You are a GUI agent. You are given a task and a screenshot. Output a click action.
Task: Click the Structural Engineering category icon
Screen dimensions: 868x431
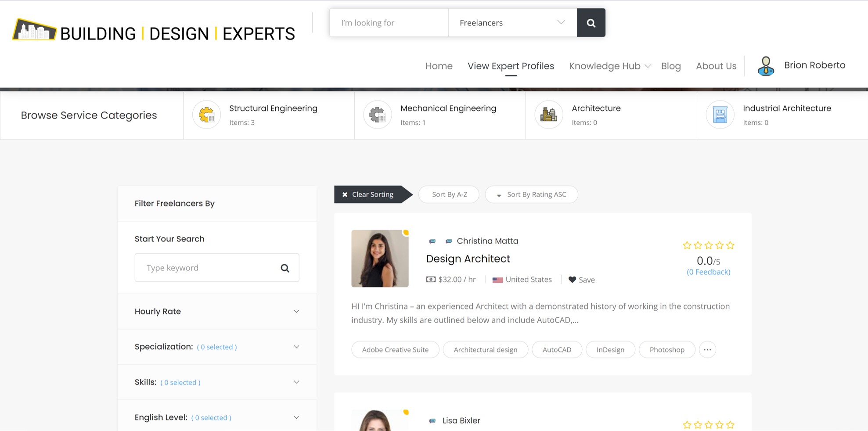206,115
